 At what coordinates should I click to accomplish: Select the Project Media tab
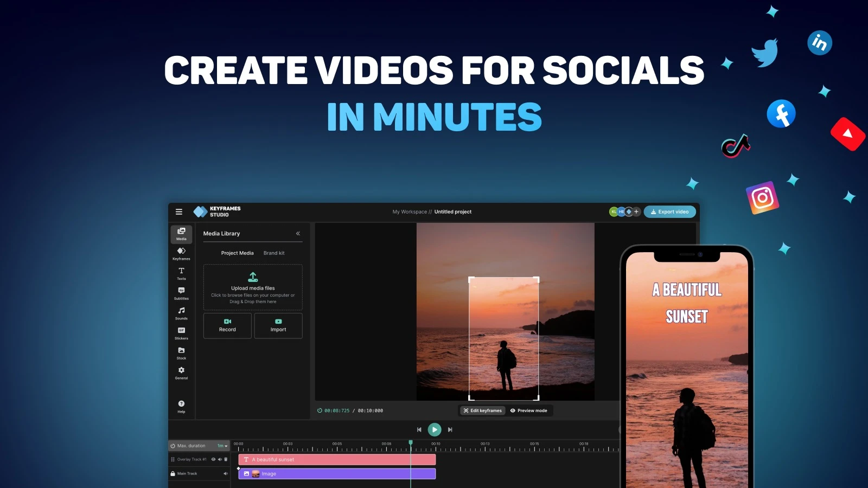(x=237, y=253)
